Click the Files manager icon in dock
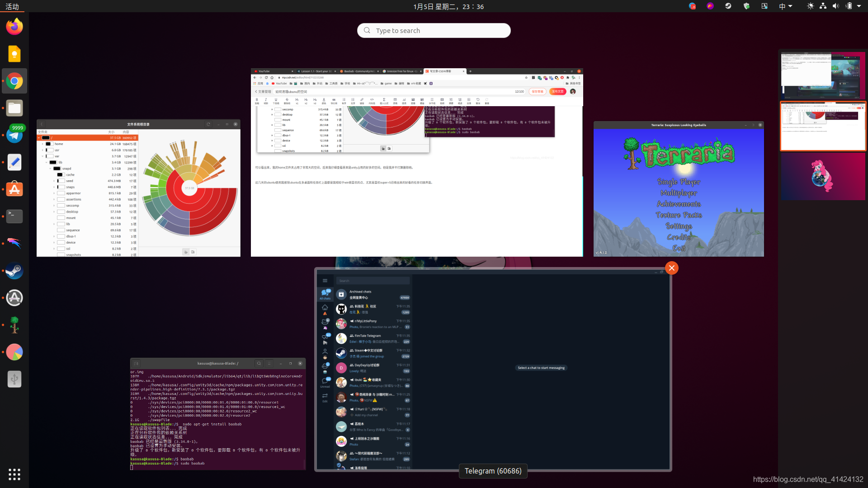Screen dimensions: 868x488 14,108
